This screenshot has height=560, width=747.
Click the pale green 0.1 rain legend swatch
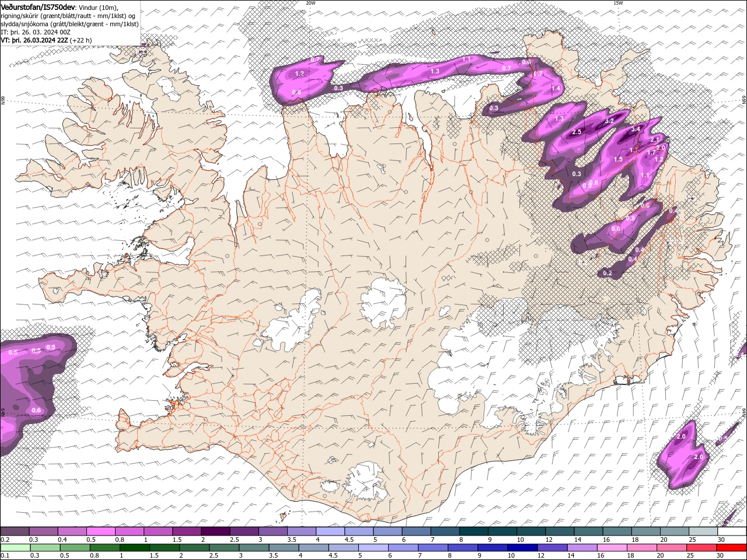15,548
